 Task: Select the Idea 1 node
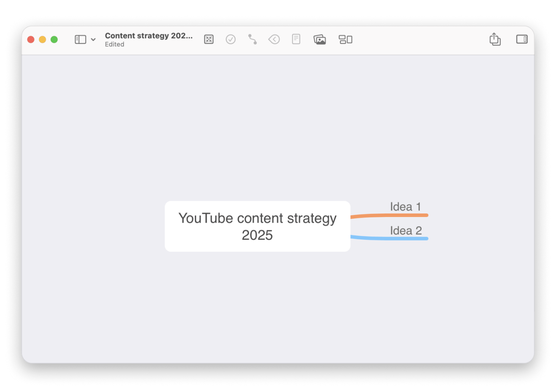(x=406, y=207)
